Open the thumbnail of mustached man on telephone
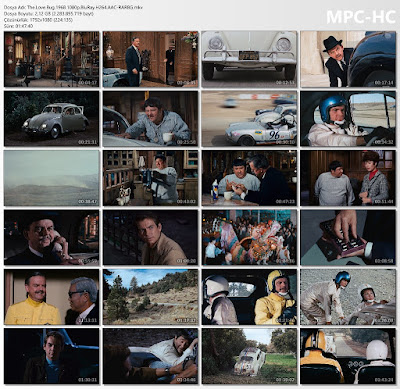 [x=52, y=238]
